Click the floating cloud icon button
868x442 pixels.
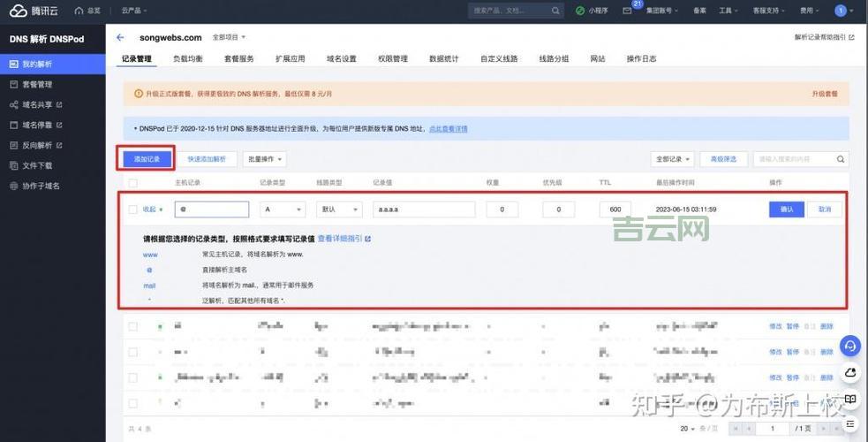point(850,373)
